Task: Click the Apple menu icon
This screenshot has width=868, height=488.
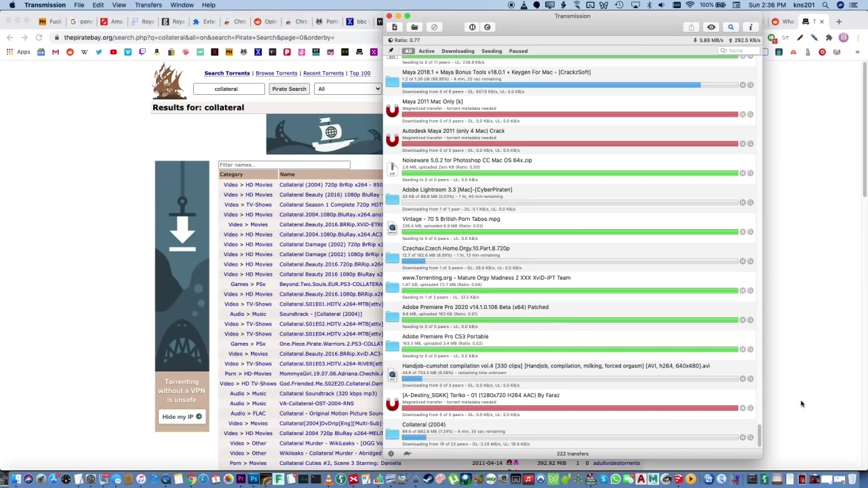Action: click(x=12, y=5)
